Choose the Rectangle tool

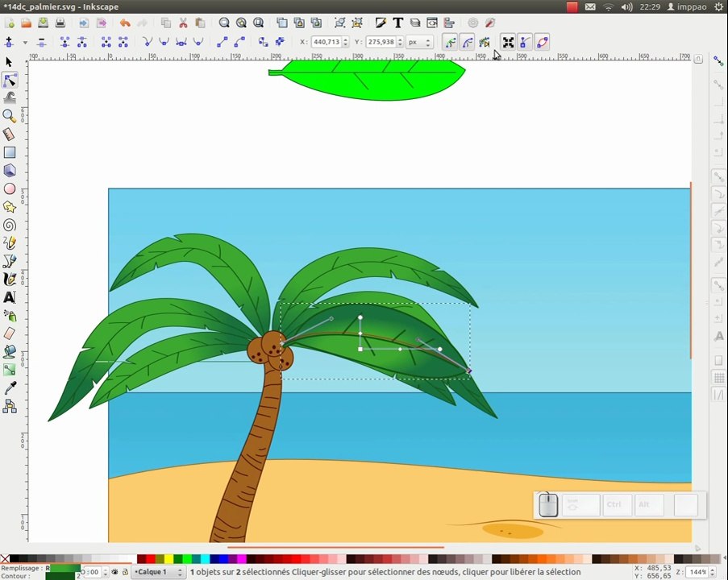coord(10,152)
